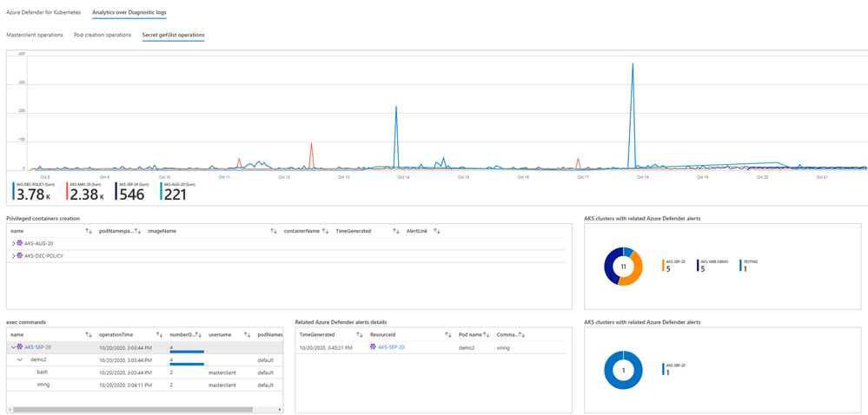The height and width of the screenshot is (415, 868).
Task: Click left arrow of exec commands scrollbar
Action: [9, 410]
